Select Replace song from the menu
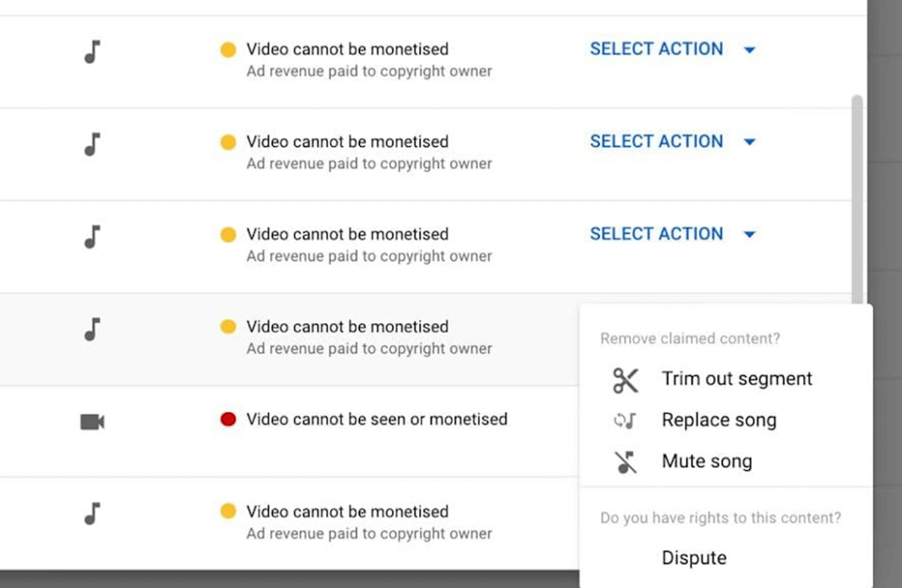This screenshot has height=588, width=902. (719, 421)
